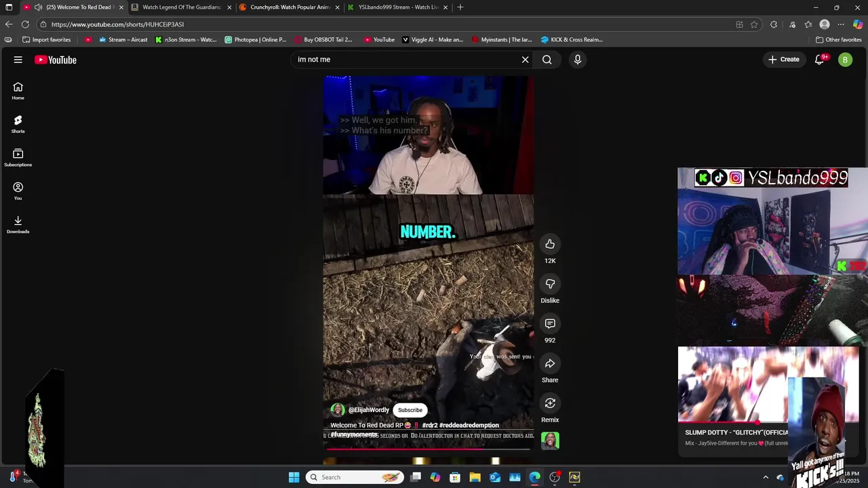Viewport: 868px width, 488px height.
Task: Open Outlook from taskbar
Action: pyautogui.click(x=495, y=477)
